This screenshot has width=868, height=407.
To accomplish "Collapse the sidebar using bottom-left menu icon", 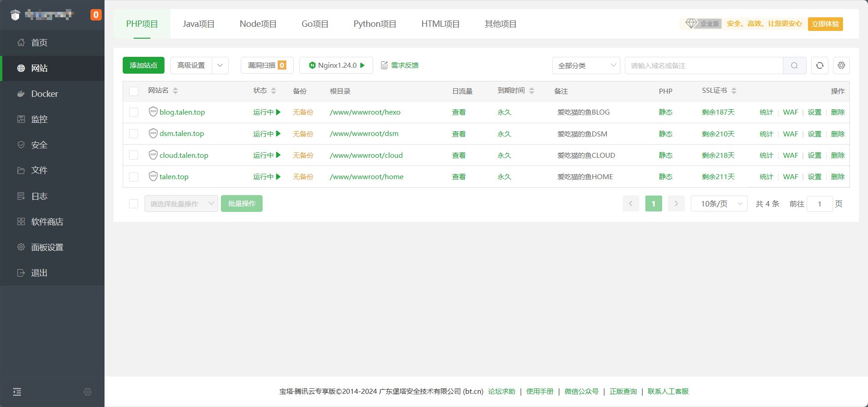I will pos(17,392).
